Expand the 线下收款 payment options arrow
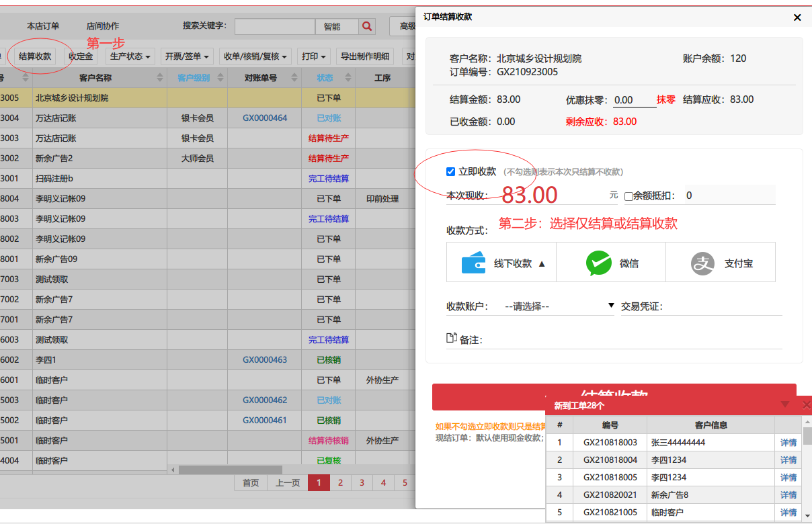 coord(542,264)
